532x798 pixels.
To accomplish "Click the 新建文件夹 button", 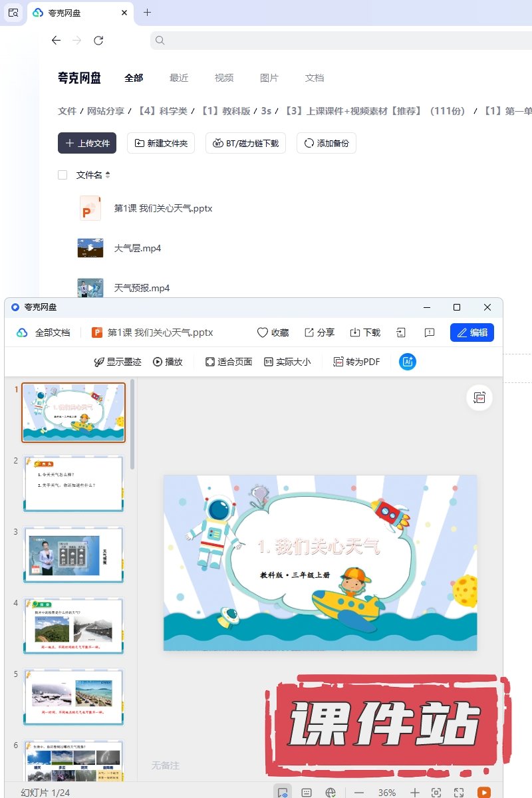I will coord(161,143).
